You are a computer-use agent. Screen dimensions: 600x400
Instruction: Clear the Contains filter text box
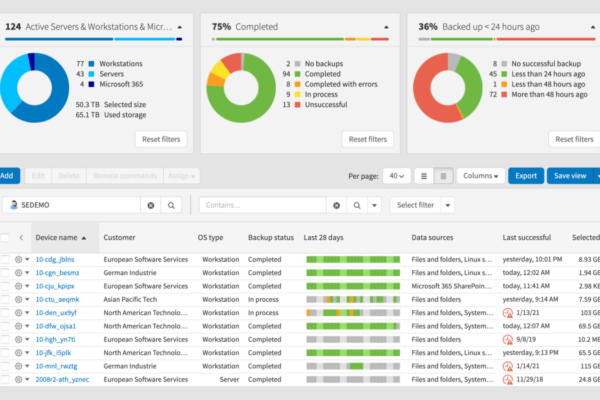click(336, 206)
